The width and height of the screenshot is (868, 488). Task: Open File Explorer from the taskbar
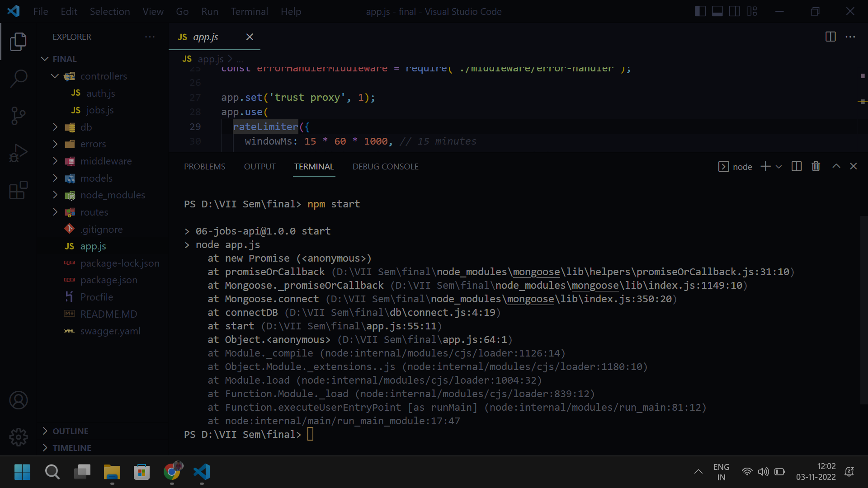pos(112,472)
